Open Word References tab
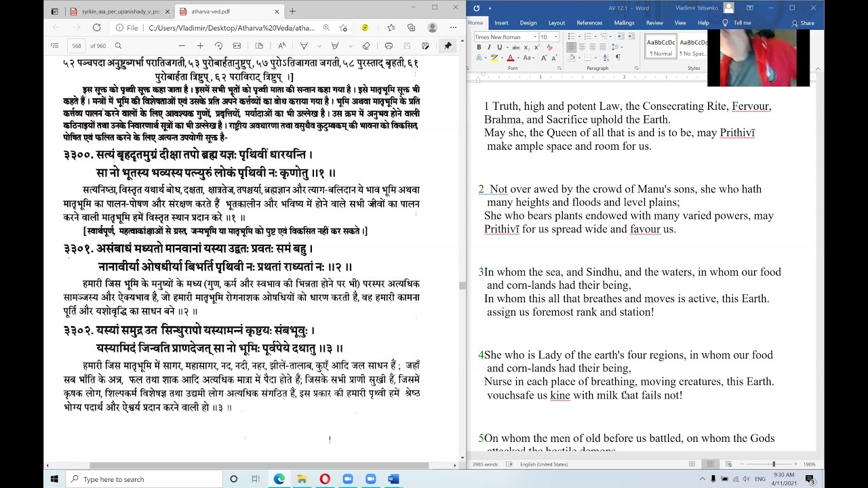 pyautogui.click(x=589, y=23)
